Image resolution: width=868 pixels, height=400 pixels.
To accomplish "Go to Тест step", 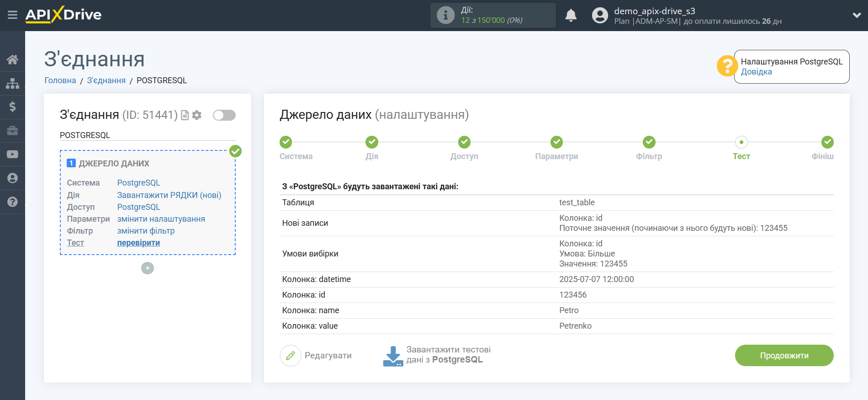I will pos(741,142).
